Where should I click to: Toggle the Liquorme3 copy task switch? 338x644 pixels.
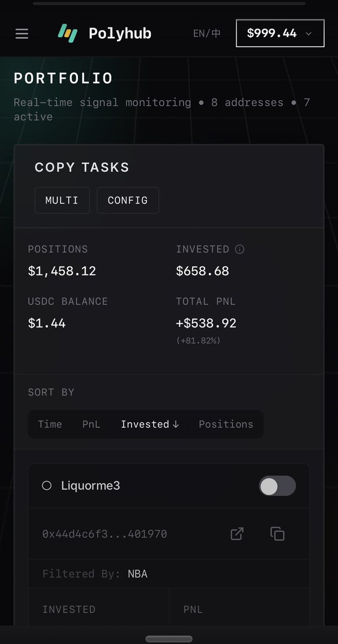click(277, 486)
